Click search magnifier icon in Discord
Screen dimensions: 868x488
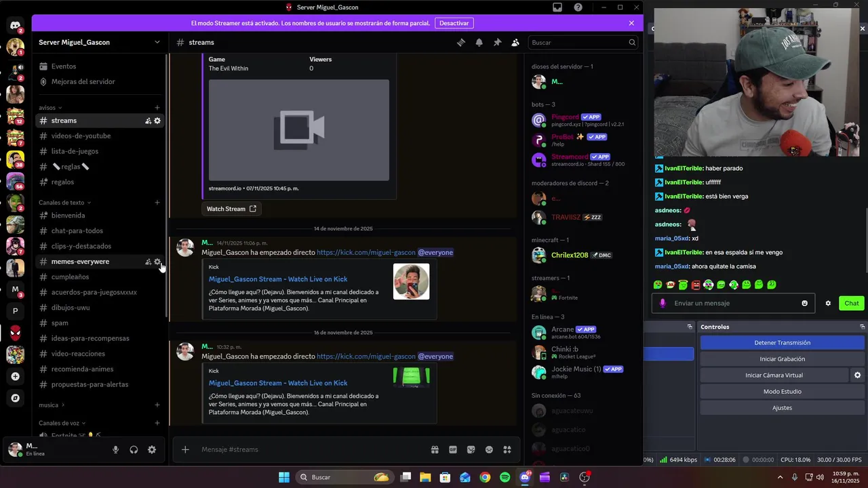click(x=632, y=42)
